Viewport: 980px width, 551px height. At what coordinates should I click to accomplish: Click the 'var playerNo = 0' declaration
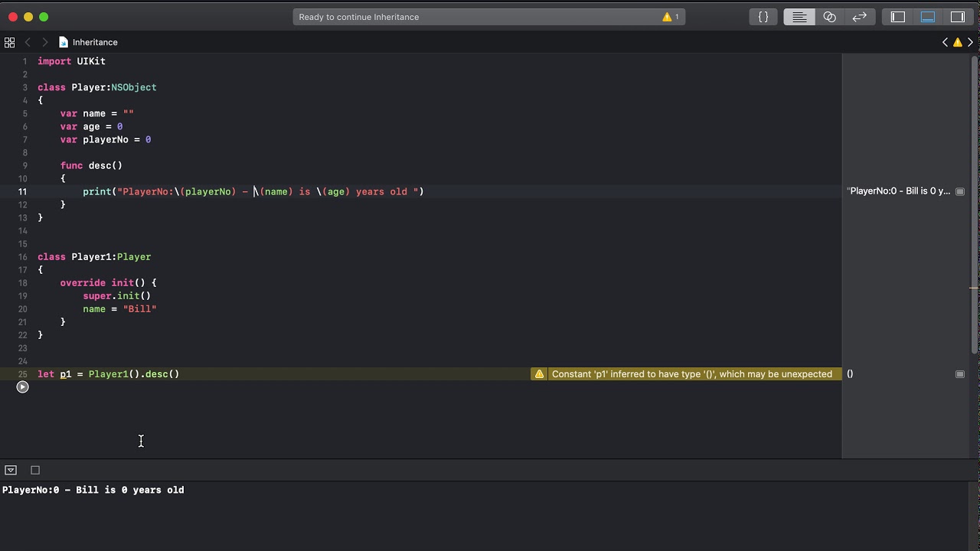[x=106, y=139]
